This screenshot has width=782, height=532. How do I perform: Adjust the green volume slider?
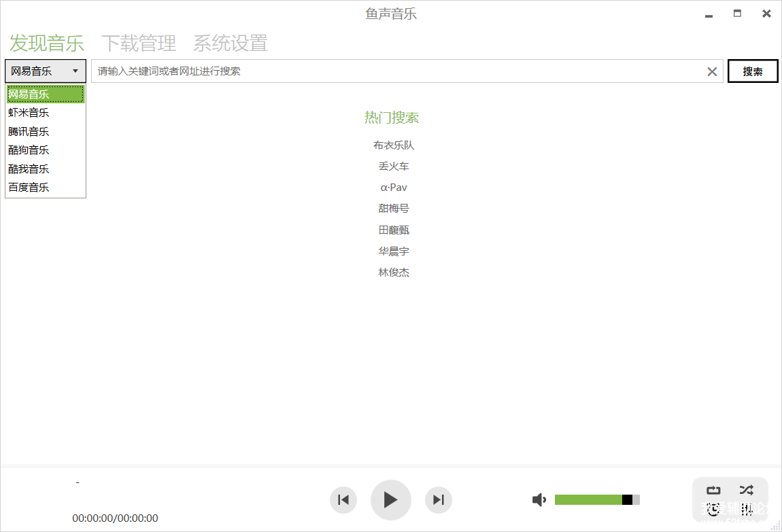[x=597, y=499]
